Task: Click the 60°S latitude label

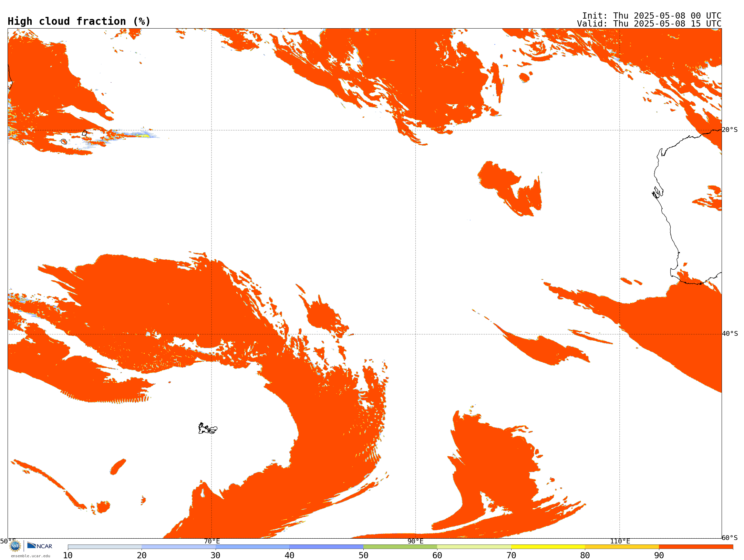Action: (730, 538)
